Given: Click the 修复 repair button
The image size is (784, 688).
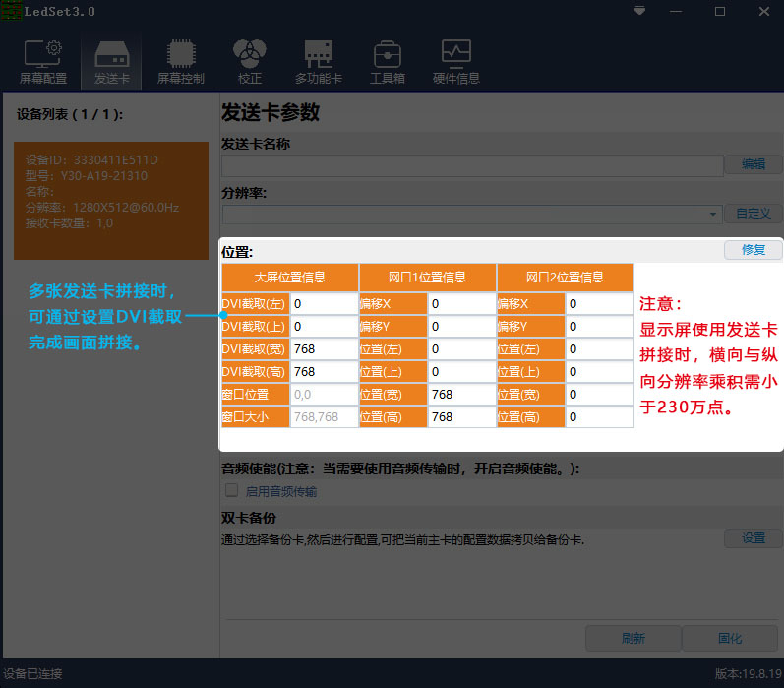Looking at the screenshot, I should (x=753, y=250).
